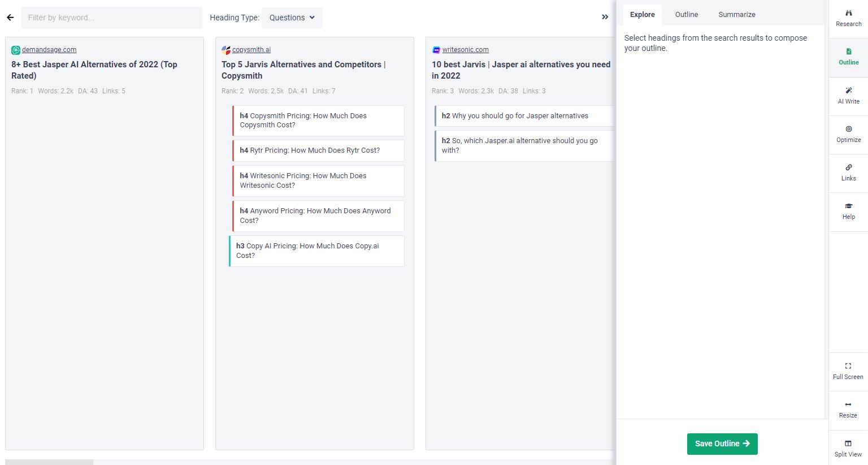Click demandsage.com favicon
This screenshot has height=465, width=868.
(16, 50)
